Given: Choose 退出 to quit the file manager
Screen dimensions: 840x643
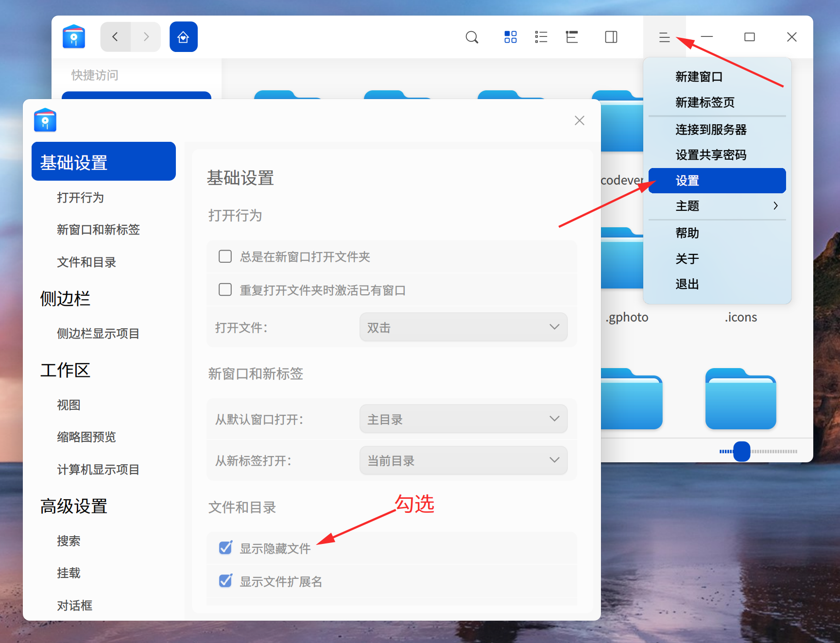Looking at the screenshot, I should (x=717, y=284).
